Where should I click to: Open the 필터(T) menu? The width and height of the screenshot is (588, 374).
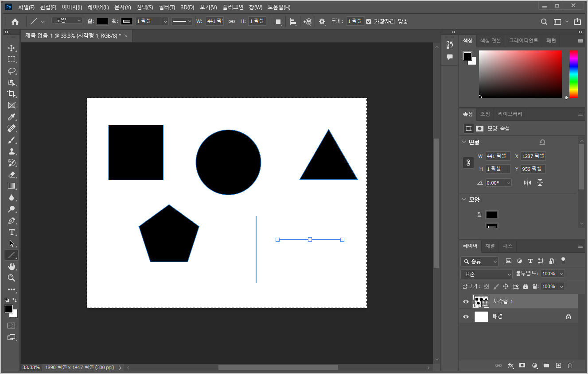pyautogui.click(x=167, y=8)
